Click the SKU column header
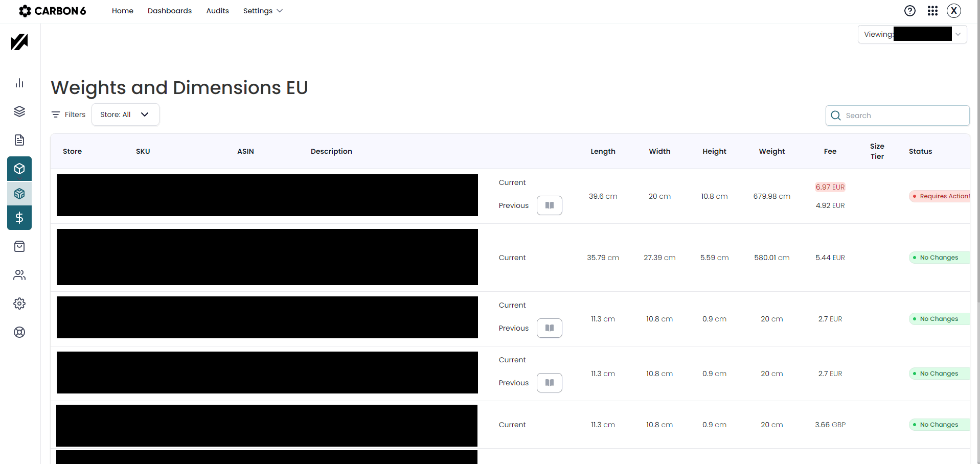980x464 pixels. (143, 151)
